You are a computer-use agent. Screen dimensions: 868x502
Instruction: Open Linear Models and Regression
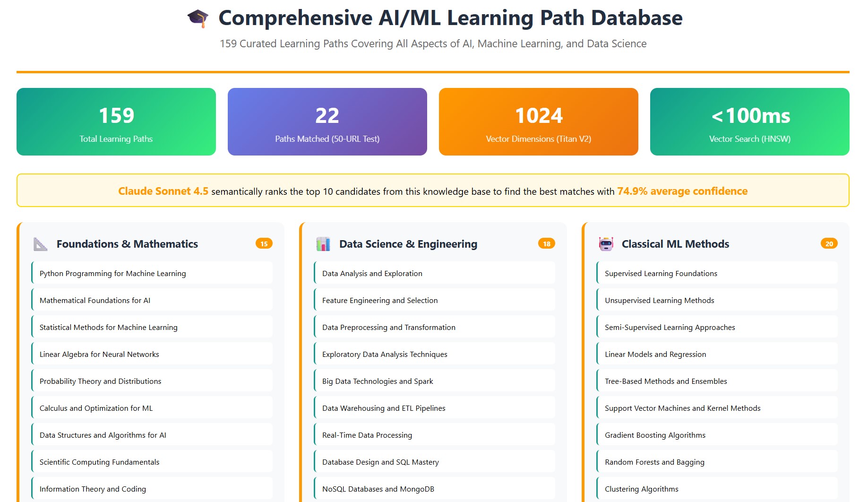[x=717, y=354]
